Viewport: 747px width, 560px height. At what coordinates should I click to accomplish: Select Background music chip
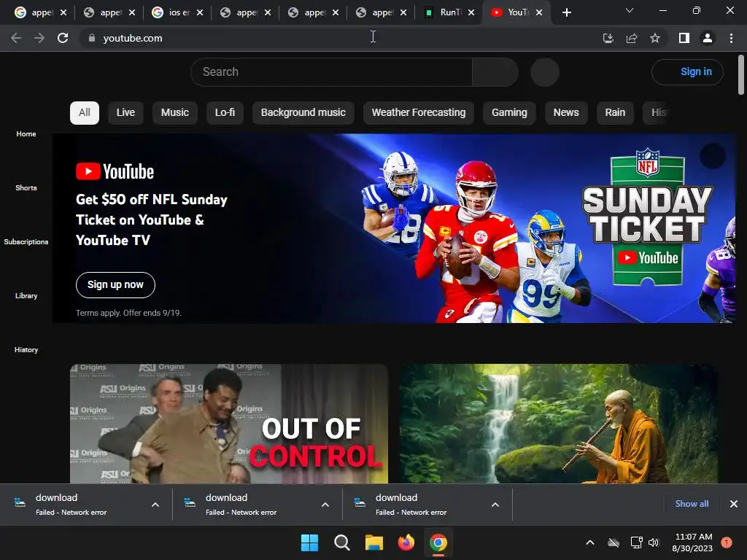click(303, 113)
